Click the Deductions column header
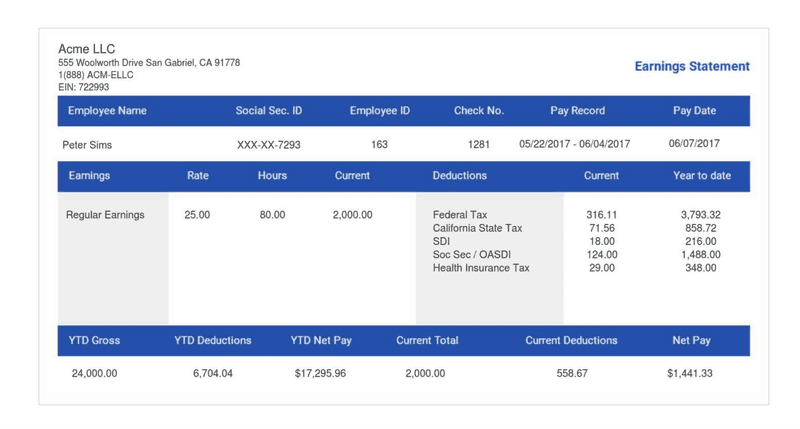The image size is (800, 429). point(459,176)
